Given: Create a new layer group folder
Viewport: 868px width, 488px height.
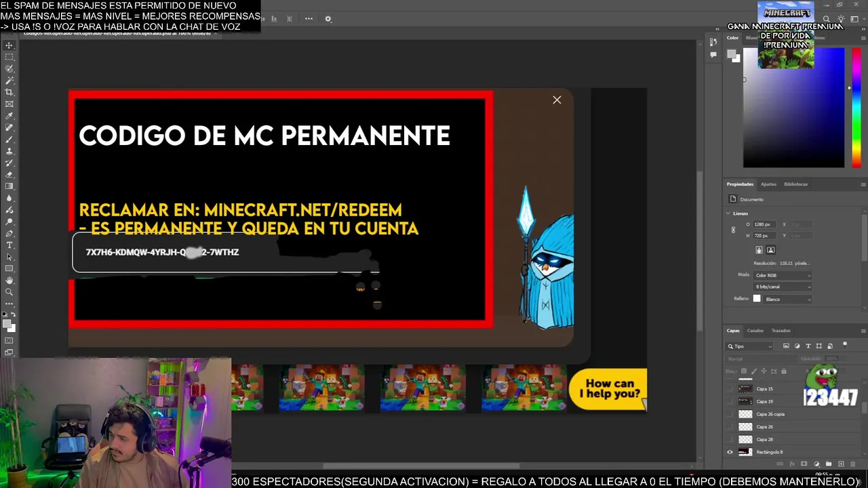Looking at the screenshot, I should (829, 464).
